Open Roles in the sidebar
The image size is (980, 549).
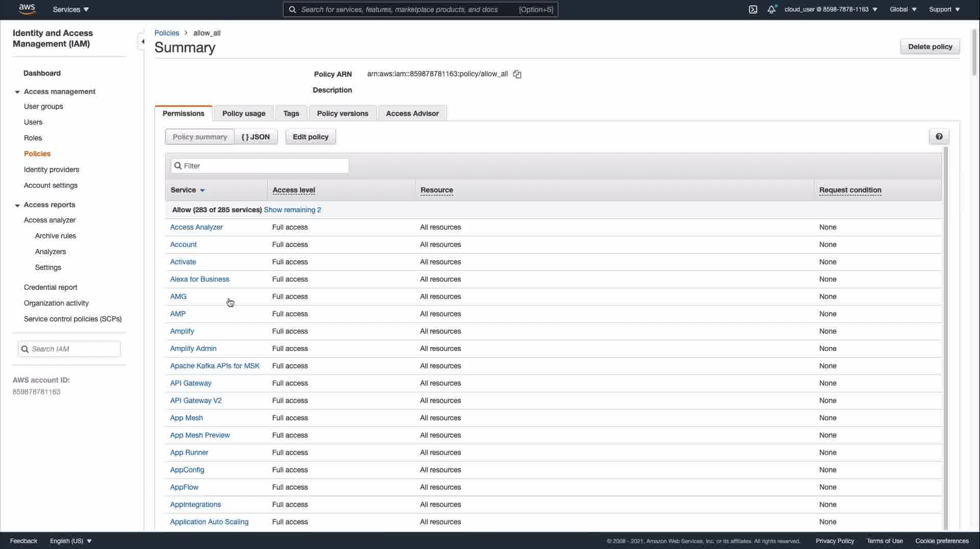pos(33,138)
